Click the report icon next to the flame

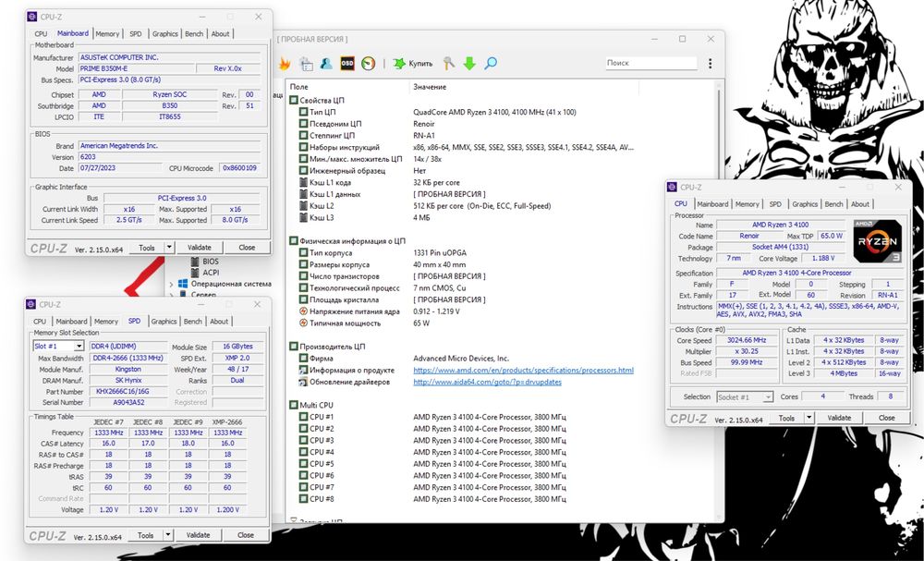tap(306, 63)
